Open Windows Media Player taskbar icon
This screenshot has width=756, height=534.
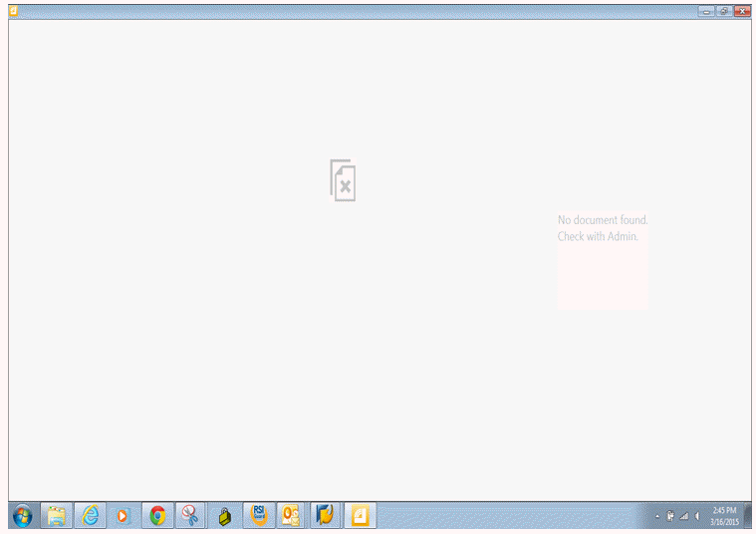[124, 516]
